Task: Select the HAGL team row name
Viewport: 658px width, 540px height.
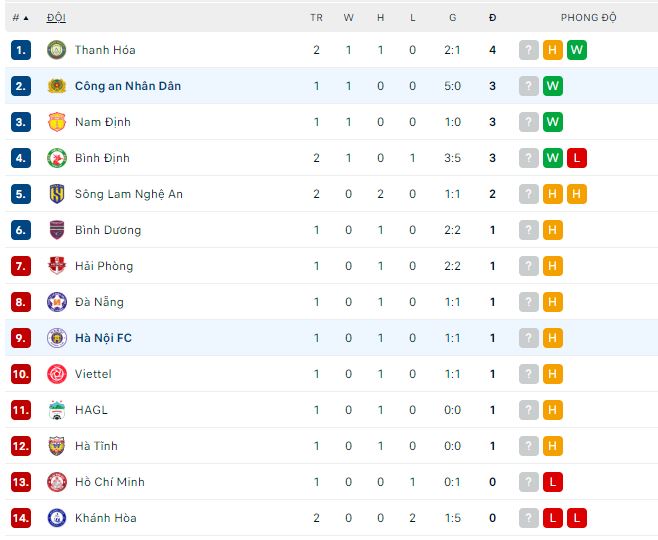Action: click(x=91, y=410)
